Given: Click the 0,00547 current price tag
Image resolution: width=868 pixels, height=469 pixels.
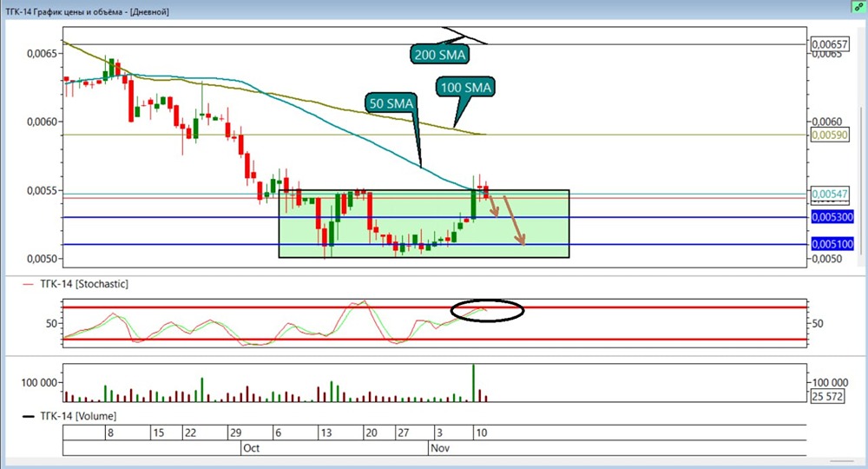Looking at the screenshot, I should coord(829,194).
